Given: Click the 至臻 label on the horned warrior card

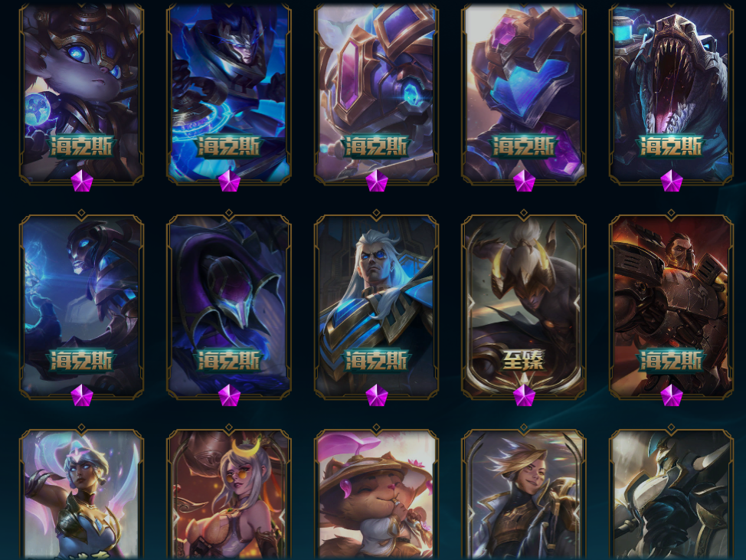Looking at the screenshot, I should [523, 360].
